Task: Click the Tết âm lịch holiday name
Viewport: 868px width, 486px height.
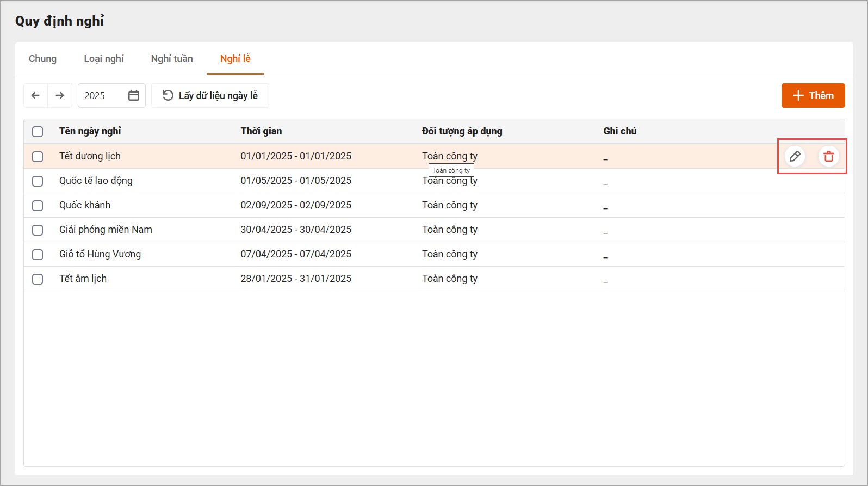Action: point(83,279)
